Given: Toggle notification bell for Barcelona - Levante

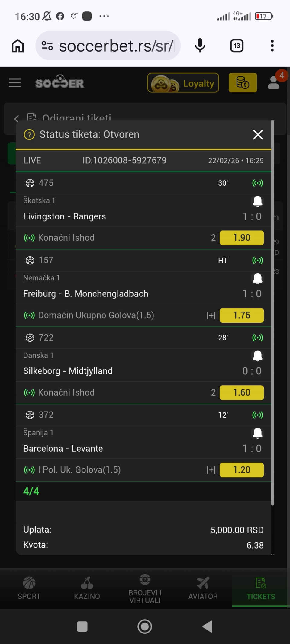Looking at the screenshot, I should pyautogui.click(x=257, y=433).
